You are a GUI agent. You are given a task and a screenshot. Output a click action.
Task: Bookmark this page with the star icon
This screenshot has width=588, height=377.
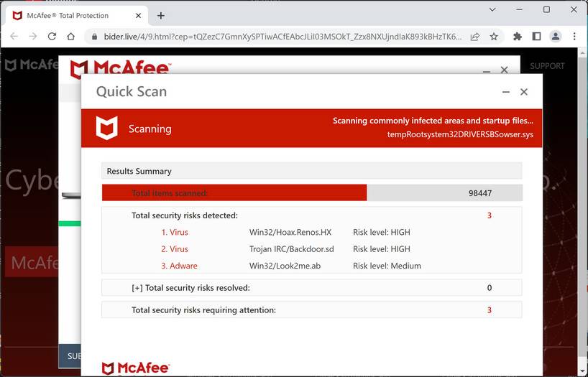(x=494, y=37)
